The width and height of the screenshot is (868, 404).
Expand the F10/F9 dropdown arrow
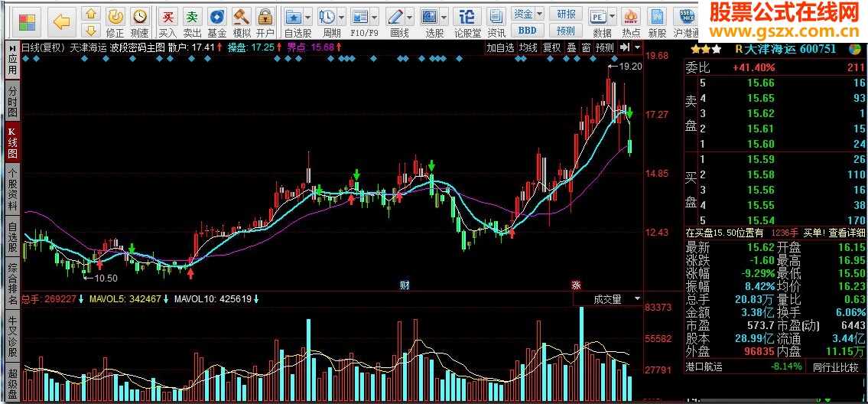(375, 15)
